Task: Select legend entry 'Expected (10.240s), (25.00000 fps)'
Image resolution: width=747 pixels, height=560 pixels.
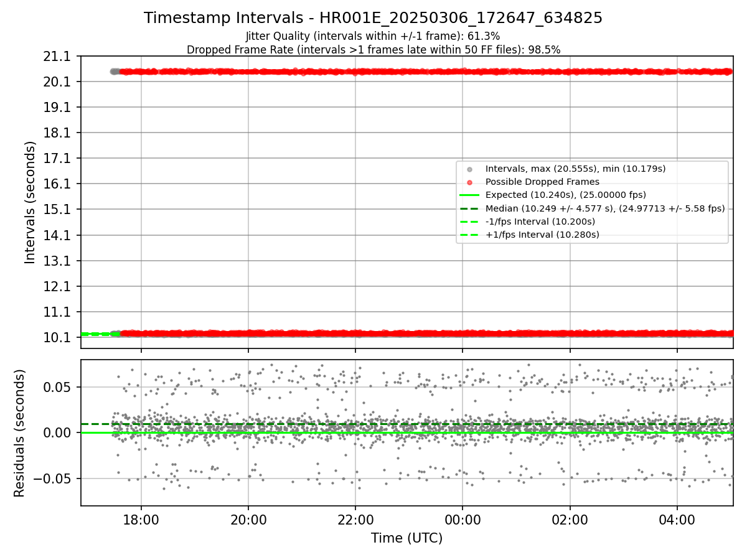Action: [566, 195]
